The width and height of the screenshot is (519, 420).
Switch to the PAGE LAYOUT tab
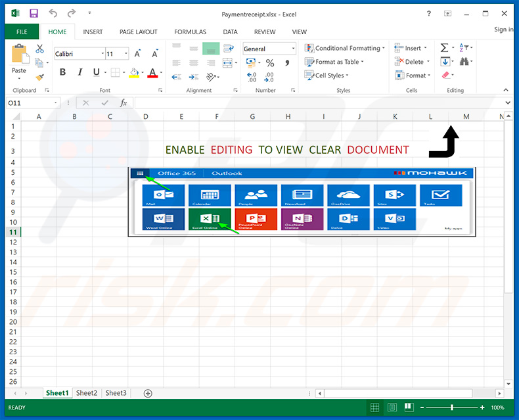point(139,32)
